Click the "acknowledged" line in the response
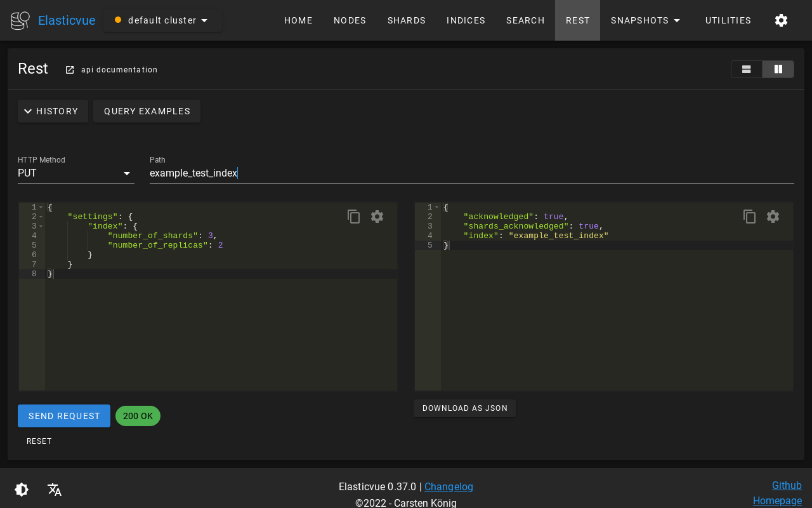 (x=515, y=217)
